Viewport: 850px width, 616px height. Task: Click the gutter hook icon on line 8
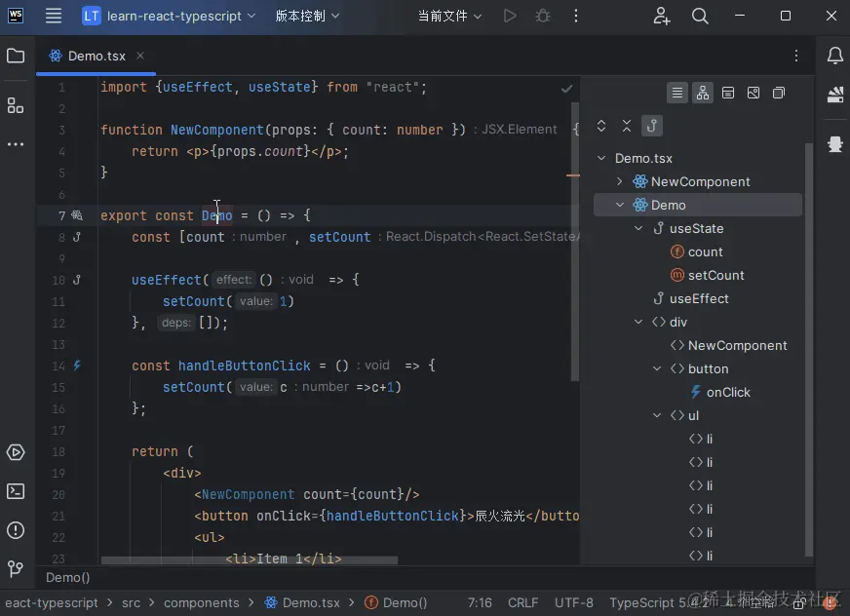tap(77, 237)
